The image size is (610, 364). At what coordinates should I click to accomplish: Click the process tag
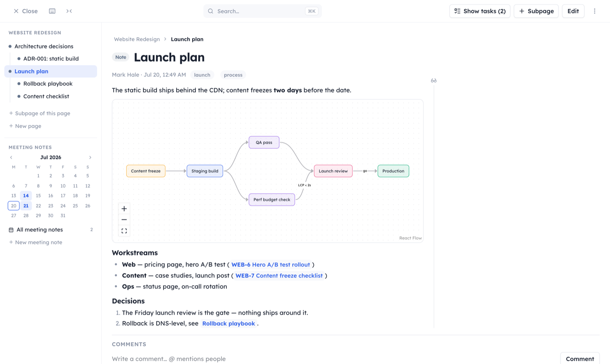233,75
